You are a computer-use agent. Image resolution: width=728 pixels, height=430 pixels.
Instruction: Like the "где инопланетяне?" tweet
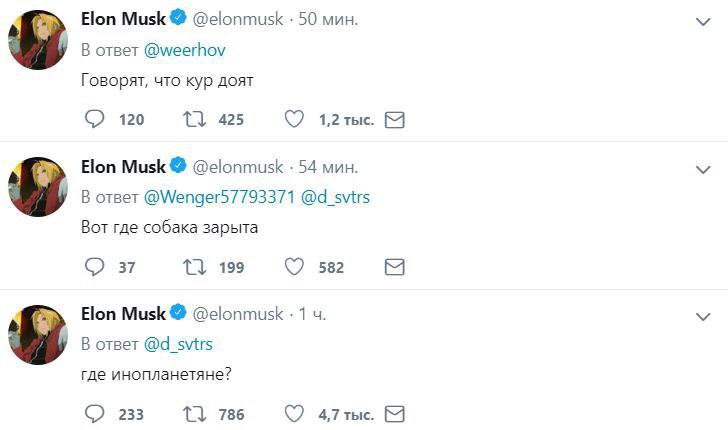pyautogui.click(x=295, y=414)
